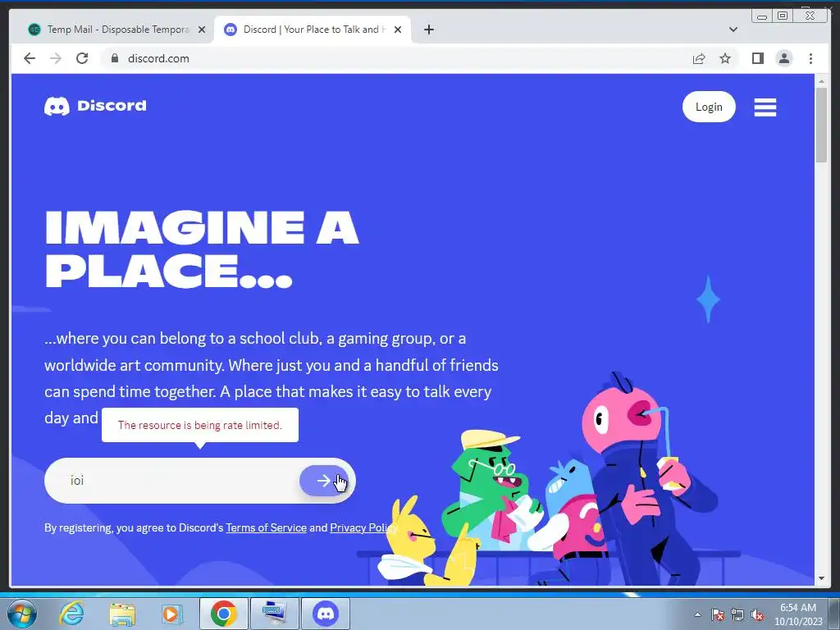Click the network status tray icon

click(x=737, y=614)
